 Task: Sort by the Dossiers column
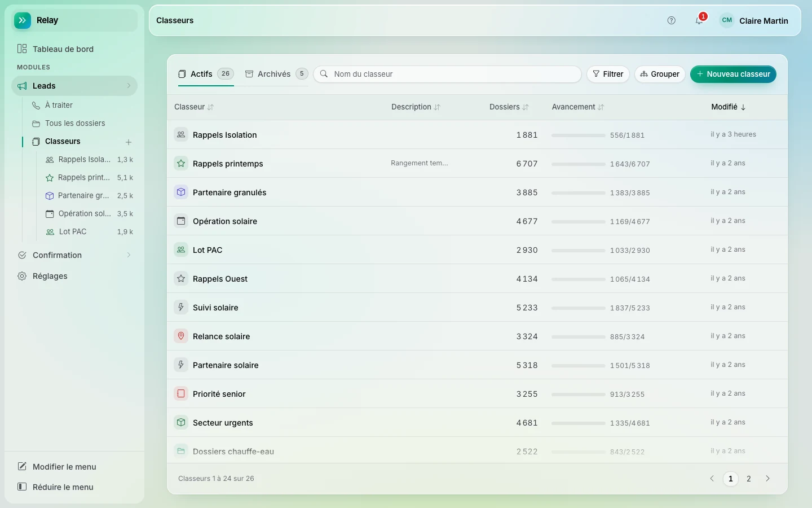click(x=509, y=107)
